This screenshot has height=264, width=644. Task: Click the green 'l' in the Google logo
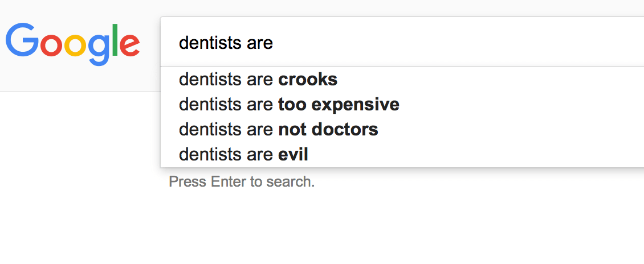point(115,40)
